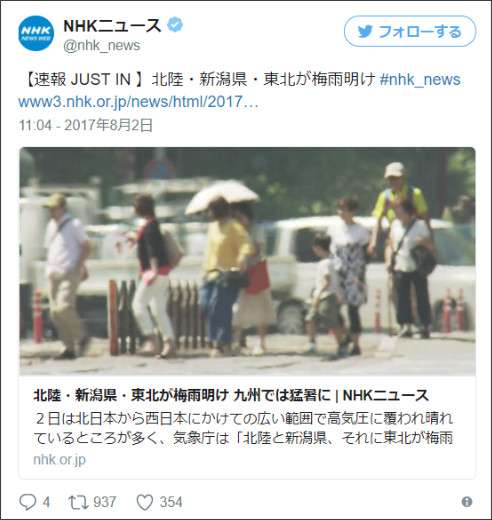492x520 pixels.
Task: Open the NHK News profile avatar
Action: (36, 33)
